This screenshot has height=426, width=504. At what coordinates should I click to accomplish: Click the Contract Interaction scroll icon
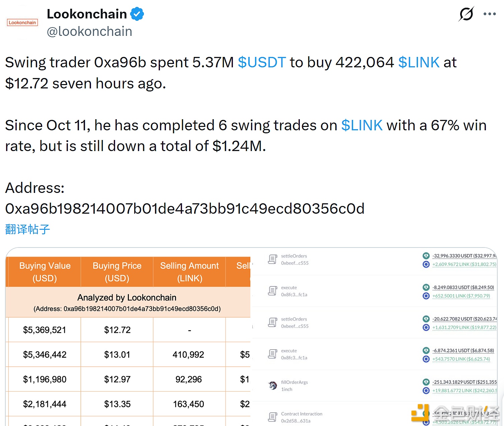272,416
